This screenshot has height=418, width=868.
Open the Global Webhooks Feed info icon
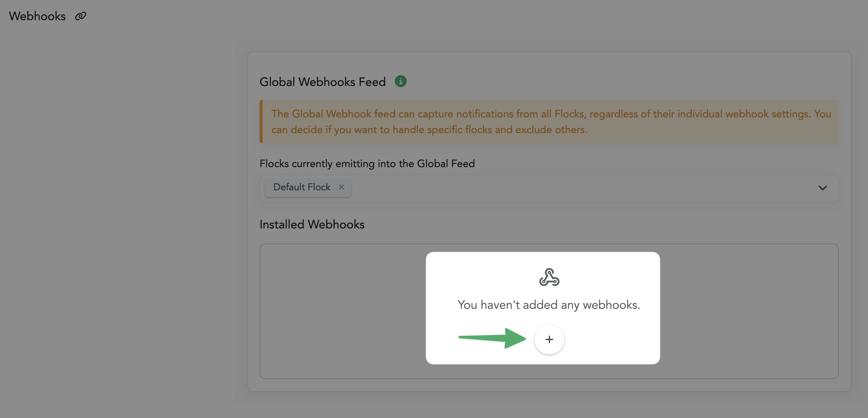401,81
